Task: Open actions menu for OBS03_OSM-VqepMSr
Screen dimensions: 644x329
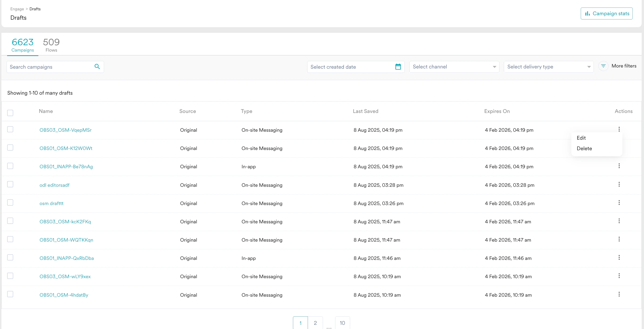Action: coord(619,129)
